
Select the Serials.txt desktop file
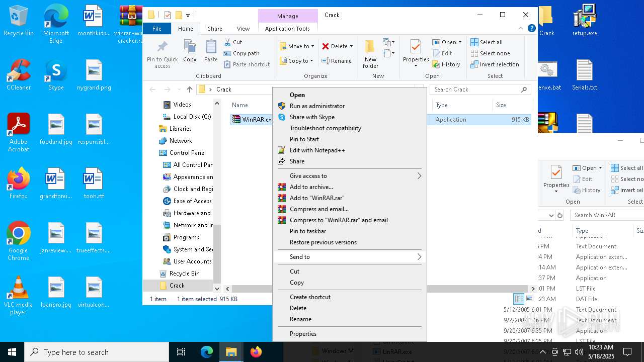coord(584,75)
